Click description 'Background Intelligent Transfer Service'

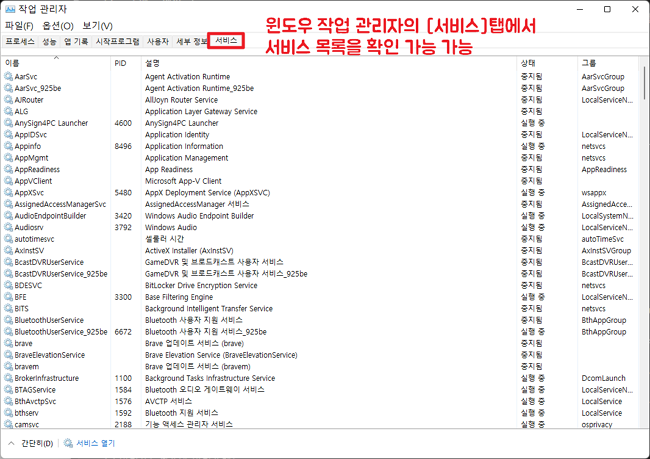[x=209, y=308]
